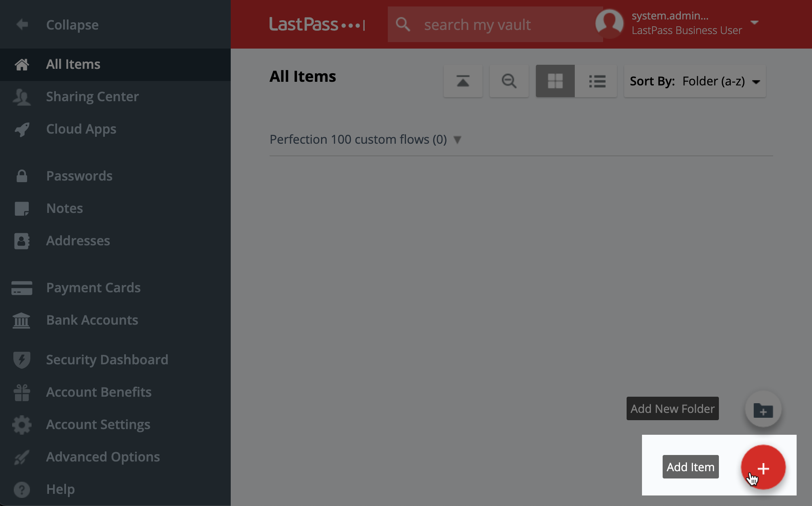
Task: Click the Help question mark icon
Action: point(22,490)
